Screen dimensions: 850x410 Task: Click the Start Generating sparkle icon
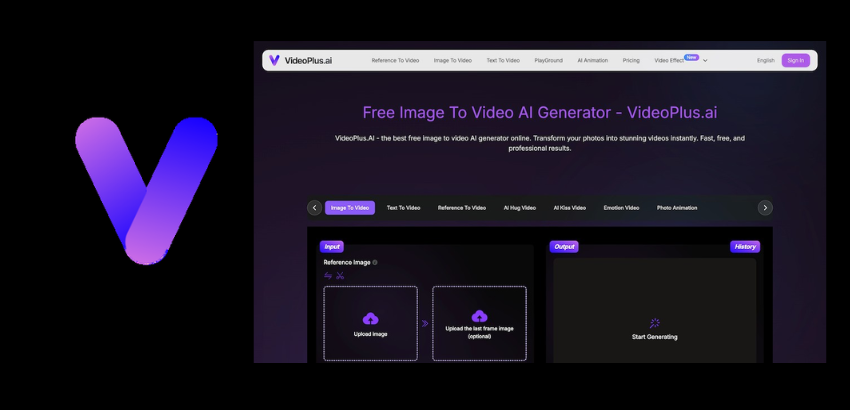(655, 323)
